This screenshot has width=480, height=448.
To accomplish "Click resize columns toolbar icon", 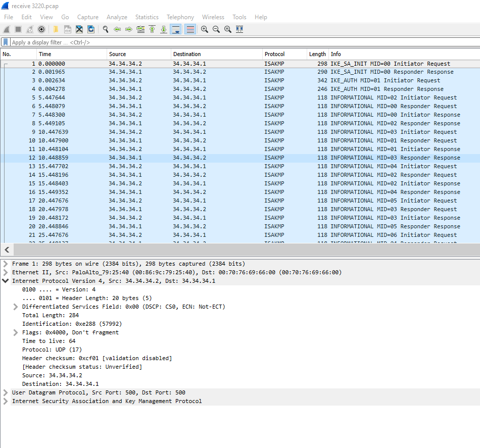I will coord(239,29).
